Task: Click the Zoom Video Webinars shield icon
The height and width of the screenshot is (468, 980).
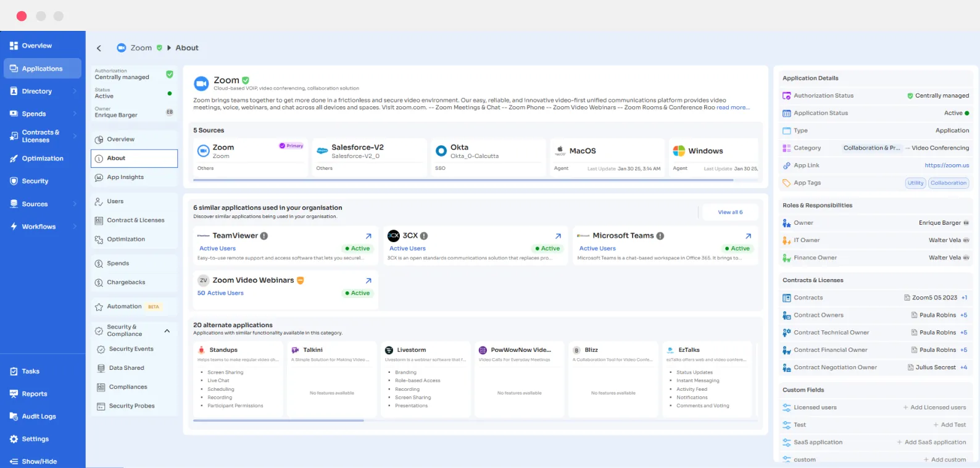Action: click(x=301, y=280)
